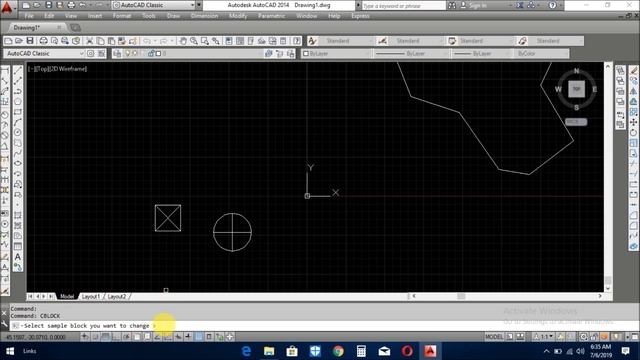Click Plot printer icon in Standard toolbar
Image resolution: width=640 pixels, height=360 pixels.
tap(43, 41)
